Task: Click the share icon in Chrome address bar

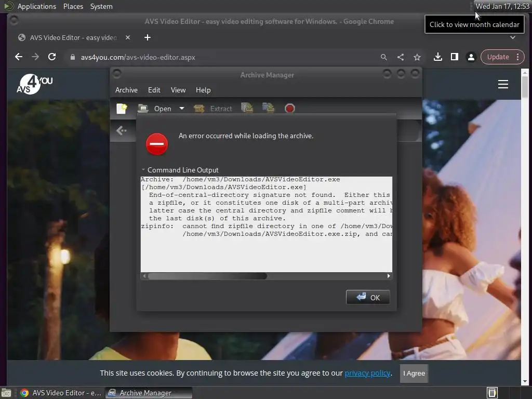Action: (x=401, y=57)
